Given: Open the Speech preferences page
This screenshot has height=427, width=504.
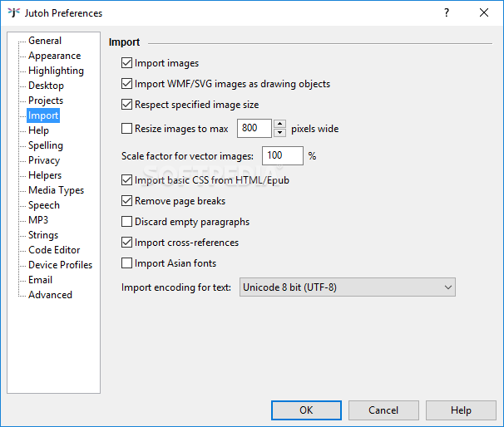Looking at the screenshot, I should coord(44,205).
